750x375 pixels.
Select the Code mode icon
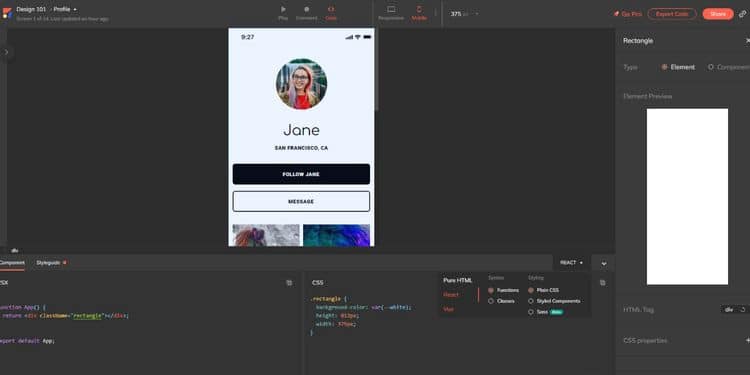pyautogui.click(x=331, y=9)
